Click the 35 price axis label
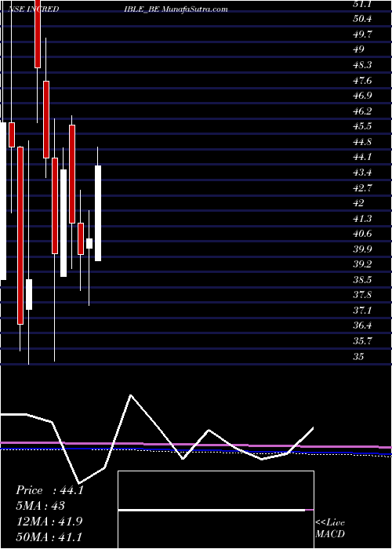Viewport: 392px width, 549px height. pos(359,357)
